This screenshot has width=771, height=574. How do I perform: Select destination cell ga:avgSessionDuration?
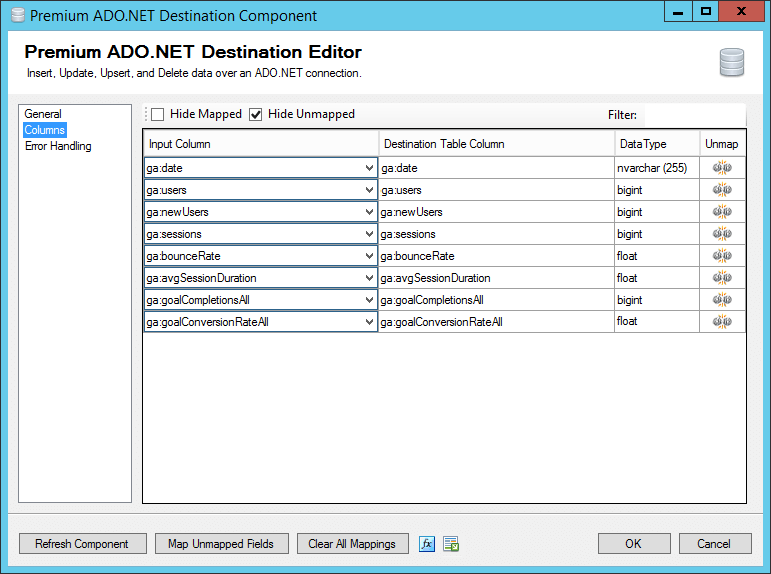pyautogui.click(x=496, y=278)
